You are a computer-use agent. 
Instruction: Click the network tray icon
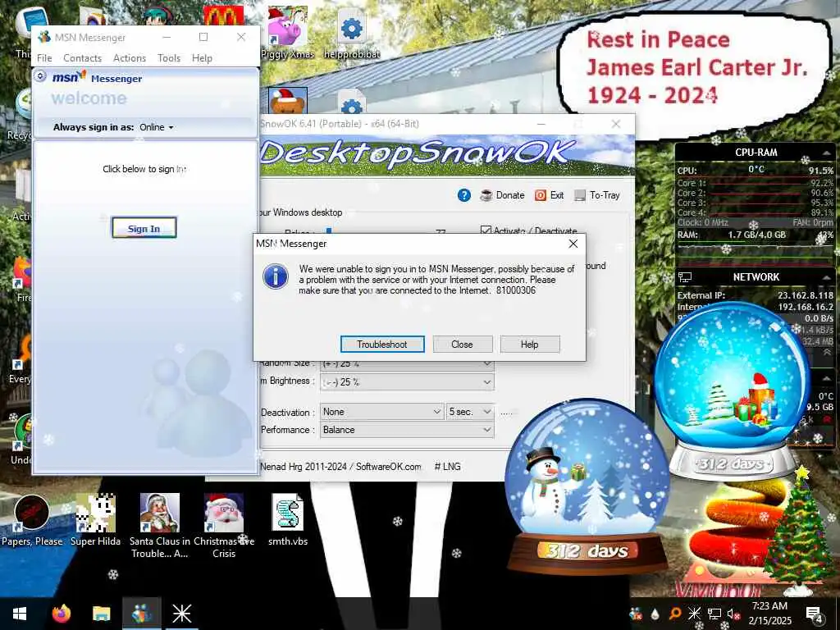[x=714, y=614]
